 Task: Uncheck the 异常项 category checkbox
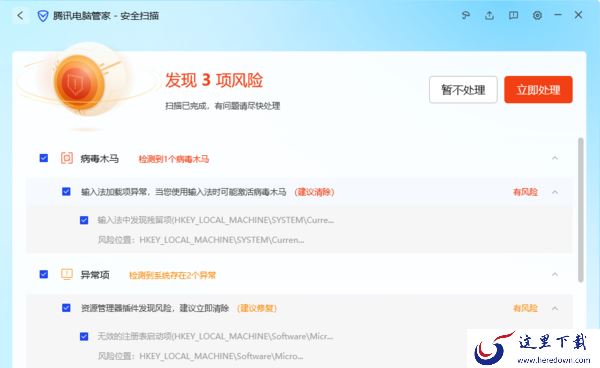[x=44, y=274]
